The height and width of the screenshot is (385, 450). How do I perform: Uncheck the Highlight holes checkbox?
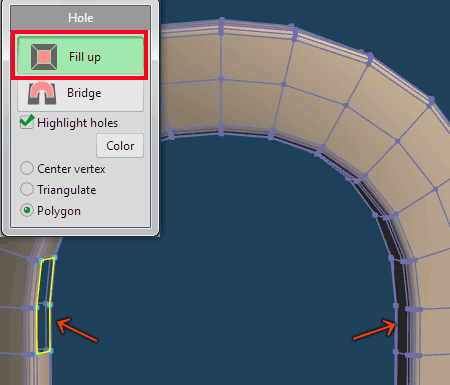pos(27,122)
